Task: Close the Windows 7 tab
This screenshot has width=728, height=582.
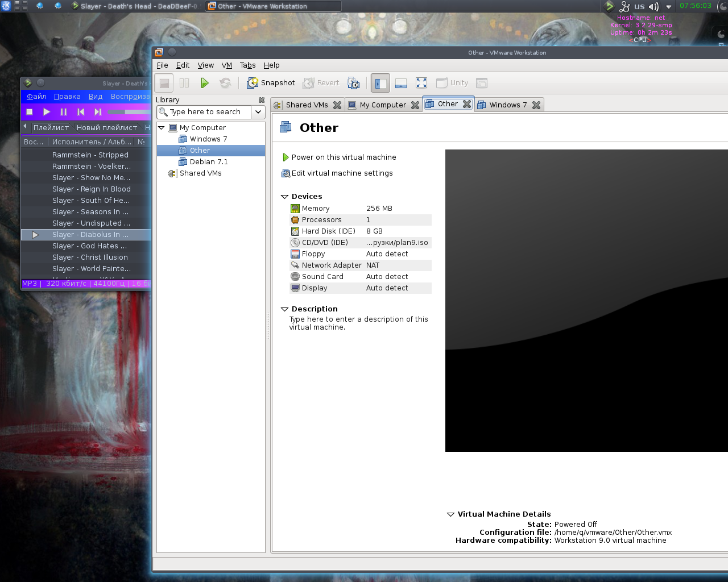Action: (x=536, y=105)
